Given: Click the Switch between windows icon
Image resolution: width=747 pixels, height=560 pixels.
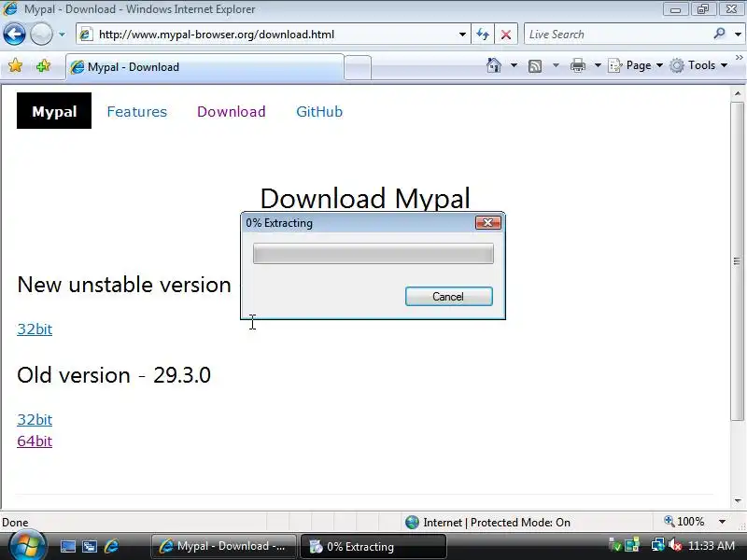Looking at the screenshot, I should click(x=89, y=547).
